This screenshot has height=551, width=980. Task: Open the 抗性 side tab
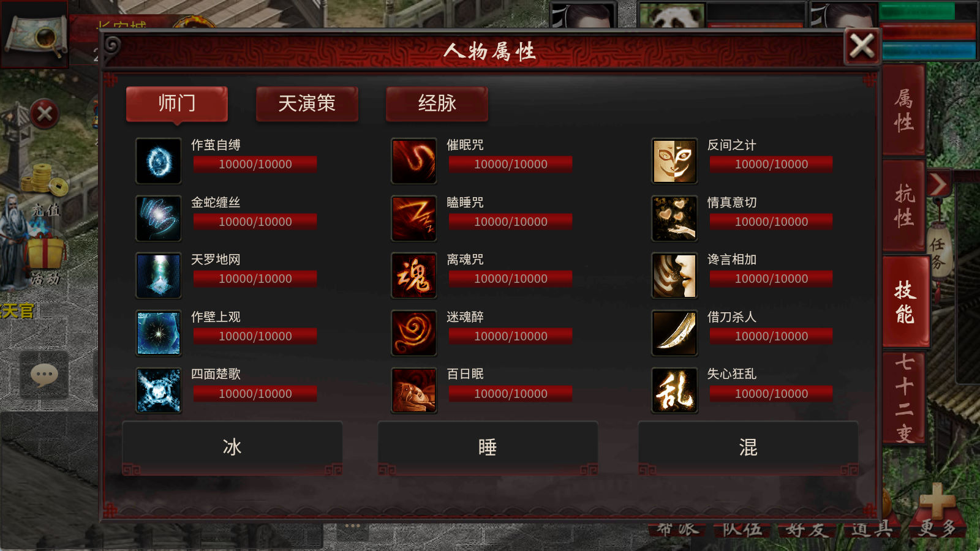903,206
